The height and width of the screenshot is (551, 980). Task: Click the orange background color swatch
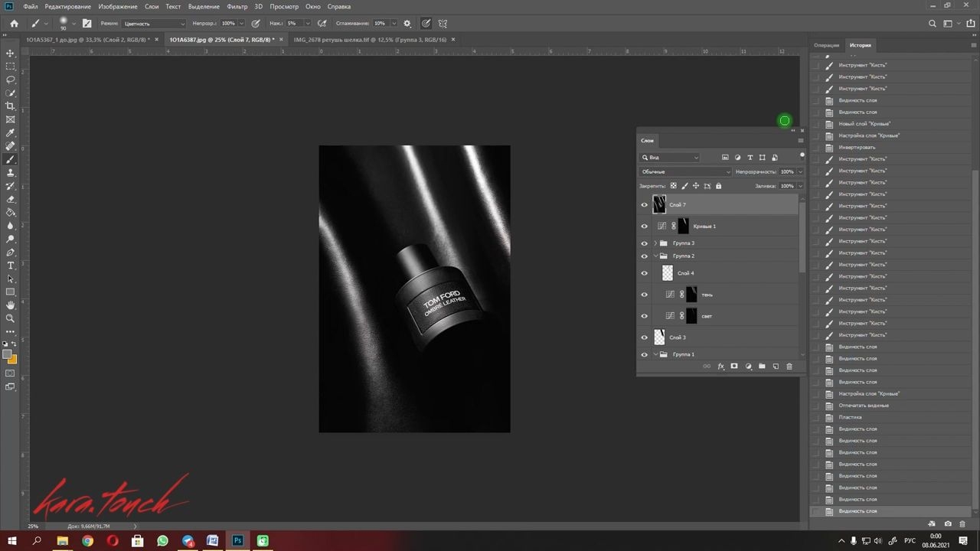pos(13,360)
